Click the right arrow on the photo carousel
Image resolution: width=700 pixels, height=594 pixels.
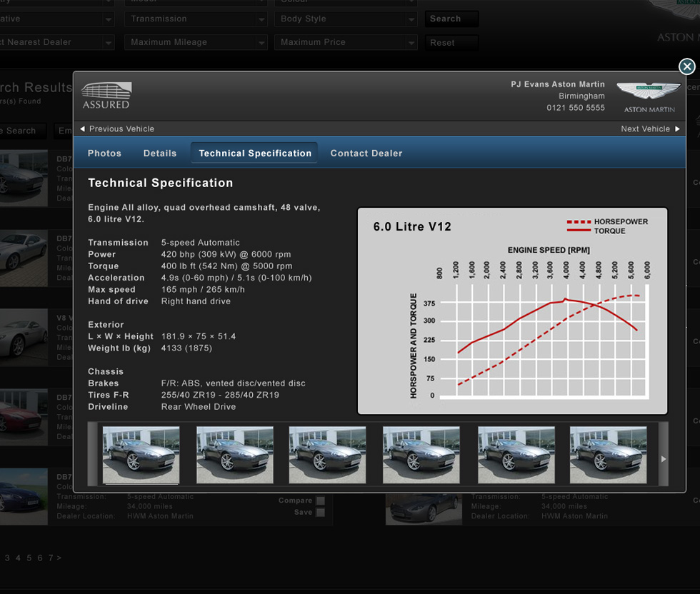[x=664, y=458]
